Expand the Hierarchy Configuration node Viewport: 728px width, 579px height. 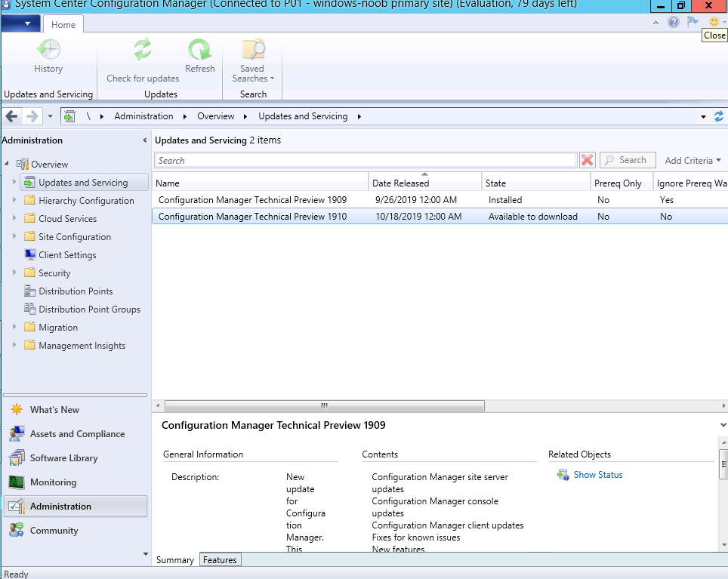(x=14, y=200)
